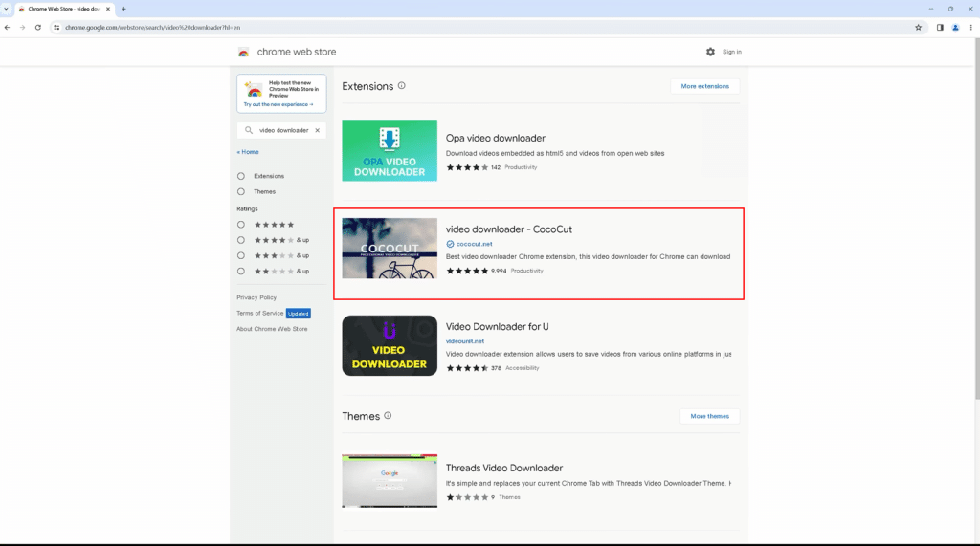Click the Themes section info icon
Screen dimensions: 980x546
coord(388,415)
